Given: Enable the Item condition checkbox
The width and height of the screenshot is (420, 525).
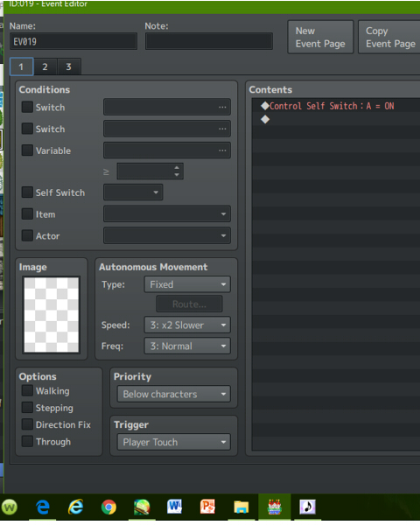Looking at the screenshot, I should point(27,214).
